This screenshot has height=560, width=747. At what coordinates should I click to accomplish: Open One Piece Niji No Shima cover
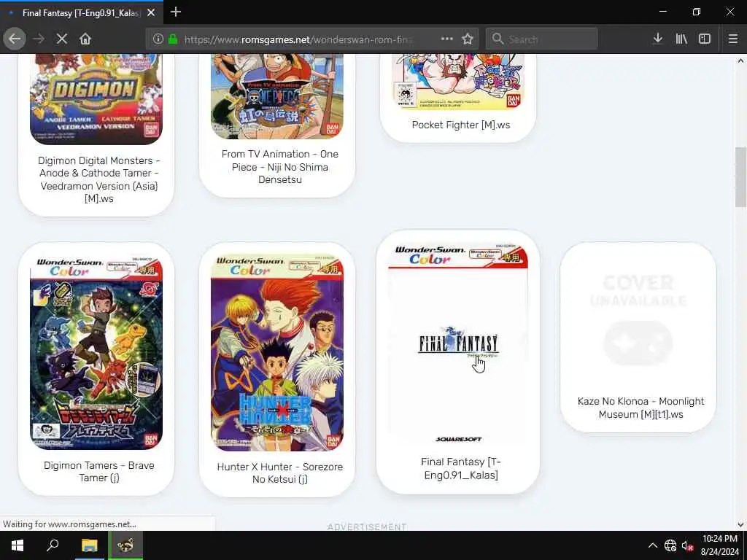tap(276, 96)
